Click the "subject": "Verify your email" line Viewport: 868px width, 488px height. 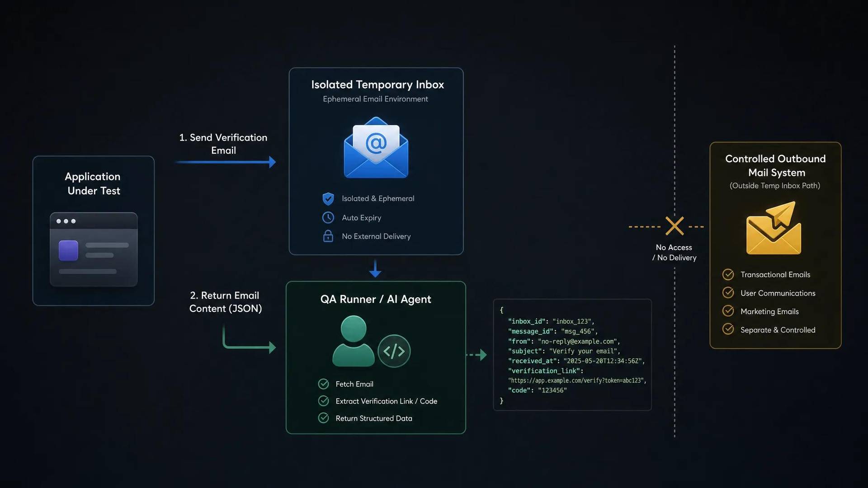[564, 351]
